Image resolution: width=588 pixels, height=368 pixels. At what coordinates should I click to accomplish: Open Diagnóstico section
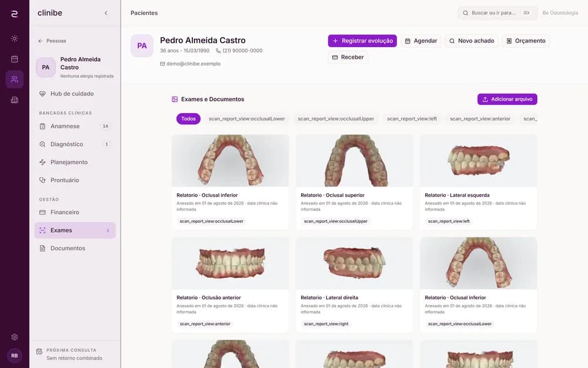[x=75, y=144]
